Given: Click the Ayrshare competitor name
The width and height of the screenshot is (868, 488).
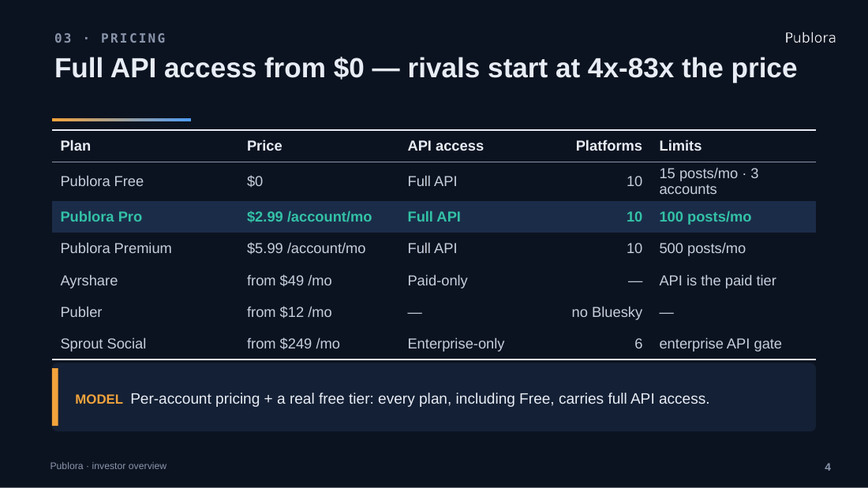Looking at the screenshot, I should pyautogui.click(x=88, y=281).
